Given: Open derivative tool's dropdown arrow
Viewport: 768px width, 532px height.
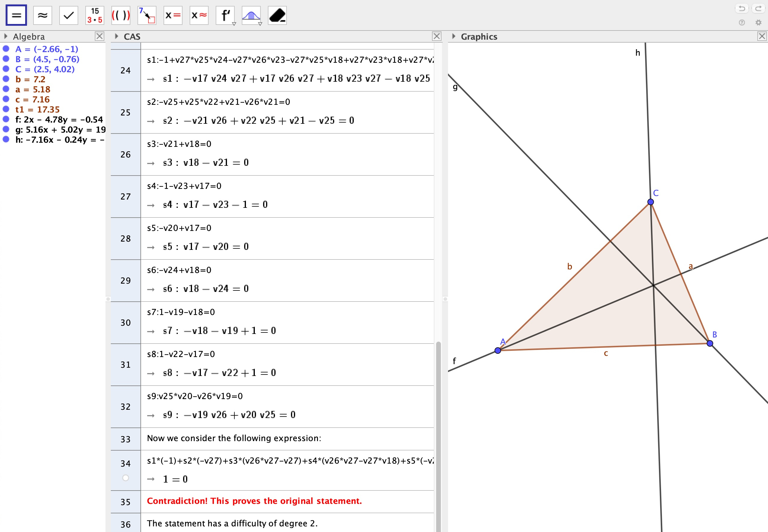Looking at the screenshot, I should click(x=234, y=24).
